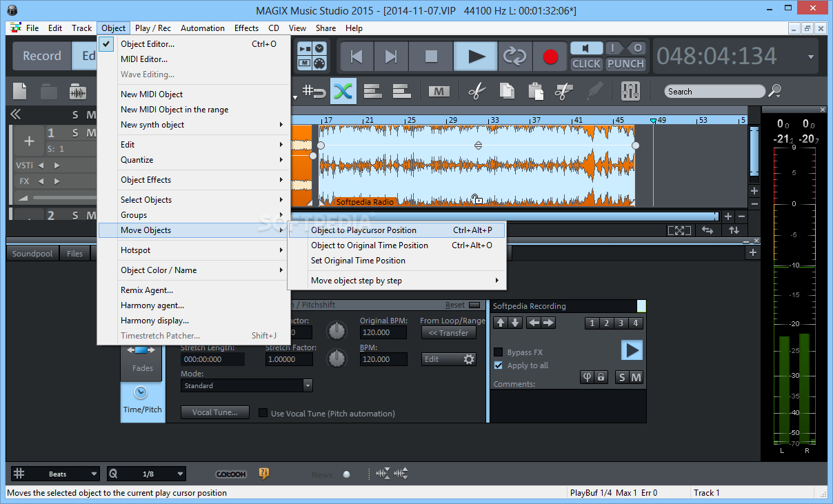Toggle loop playback cycle button

pos(514,57)
